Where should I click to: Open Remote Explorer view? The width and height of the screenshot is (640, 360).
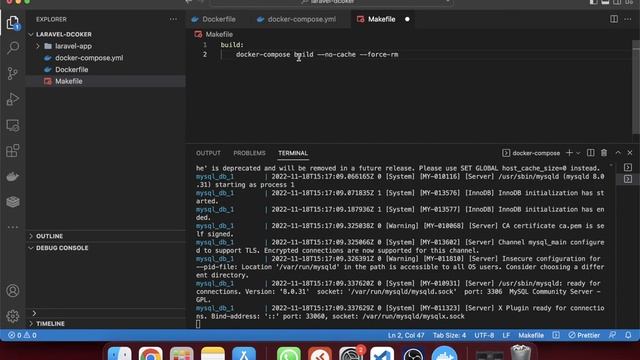coord(13,125)
